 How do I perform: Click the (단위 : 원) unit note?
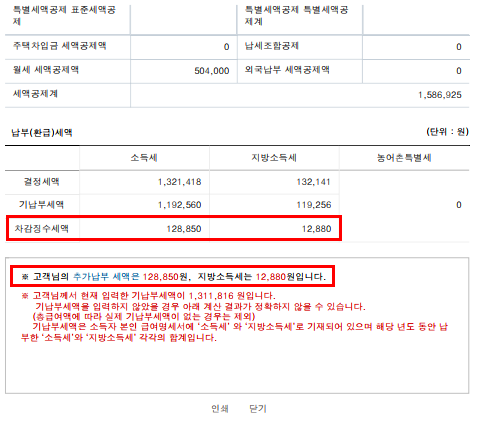[x=447, y=132]
